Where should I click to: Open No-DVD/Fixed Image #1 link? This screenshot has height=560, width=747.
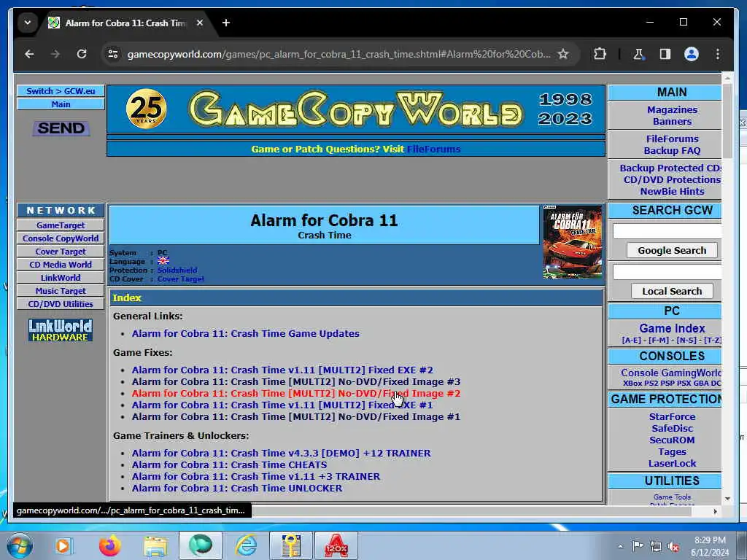pos(296,416)
